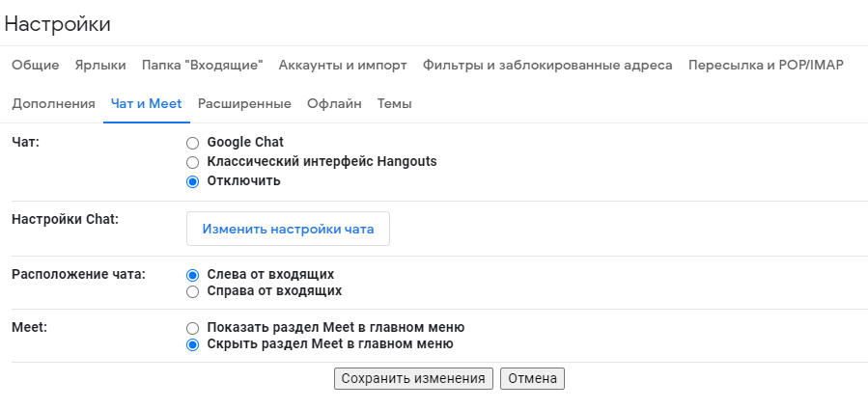Open the Офлайн settings tab
Image resolution: width=868 pixels, height=409 pixels.
[334, 104]
